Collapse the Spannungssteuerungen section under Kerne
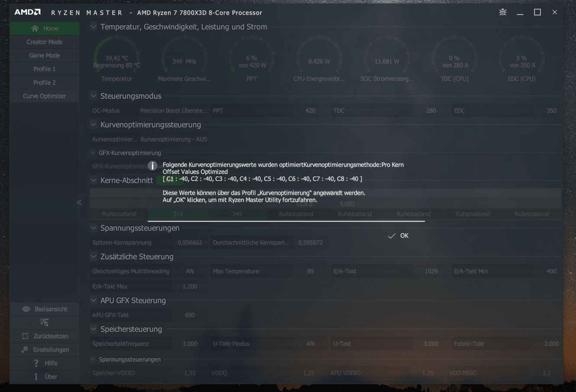This screenshot has width=576, height=392. coord(93,228)
